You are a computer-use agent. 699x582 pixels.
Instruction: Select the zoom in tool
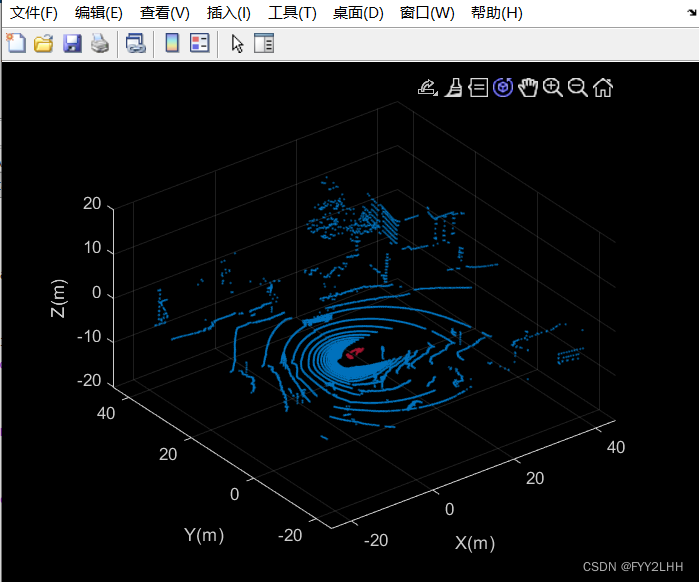[553, 87]
